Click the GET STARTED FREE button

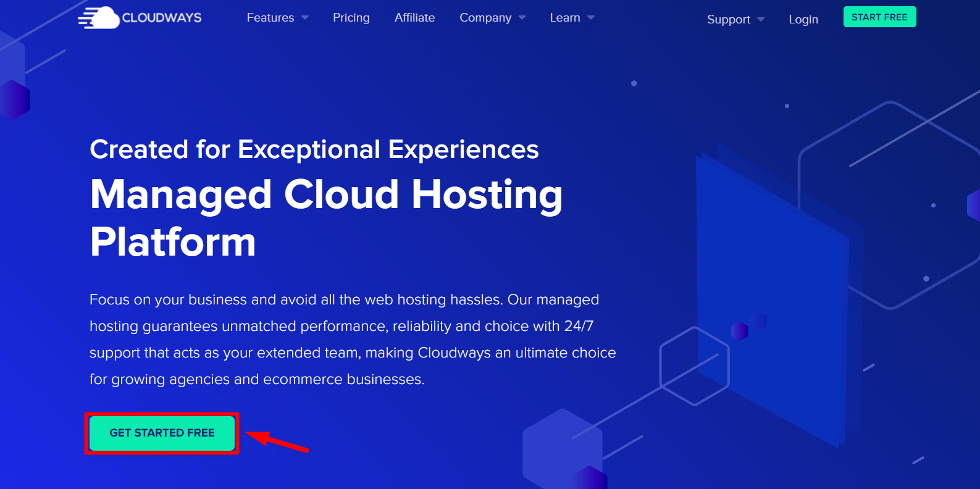[x=162, y=433]
